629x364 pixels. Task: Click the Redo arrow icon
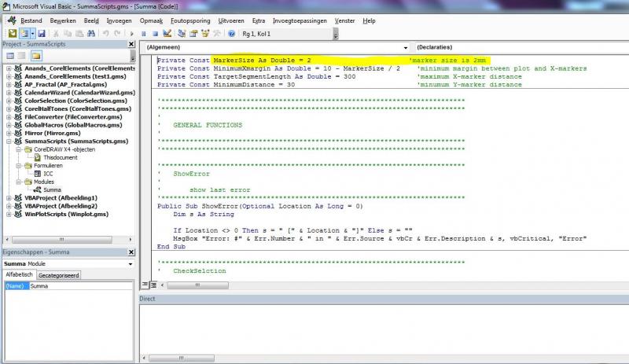coord(117,34)
